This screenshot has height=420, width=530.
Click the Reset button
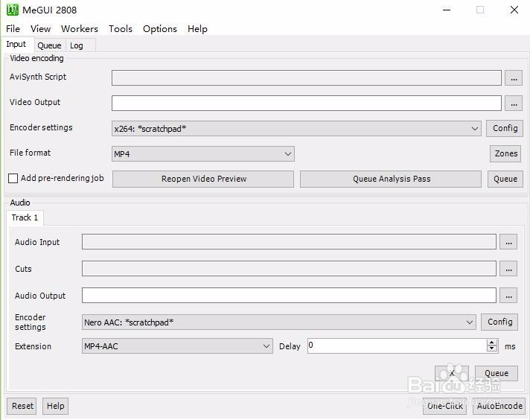[22, 406]
